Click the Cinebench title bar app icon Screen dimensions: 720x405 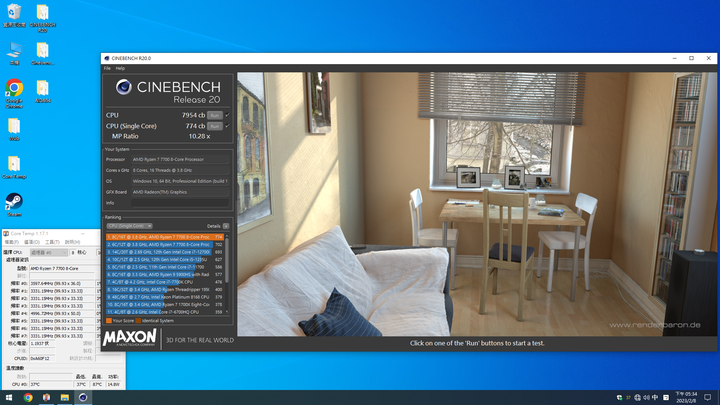[107, 58]
